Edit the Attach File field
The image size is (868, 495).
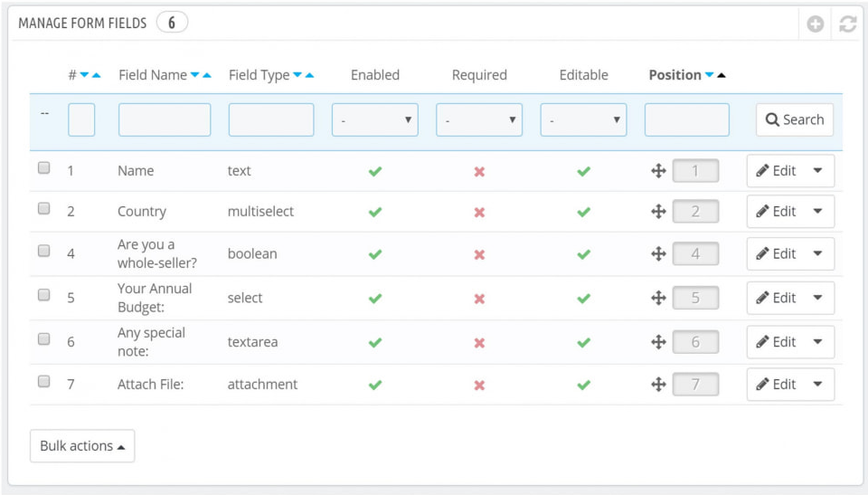pos(776,384)
